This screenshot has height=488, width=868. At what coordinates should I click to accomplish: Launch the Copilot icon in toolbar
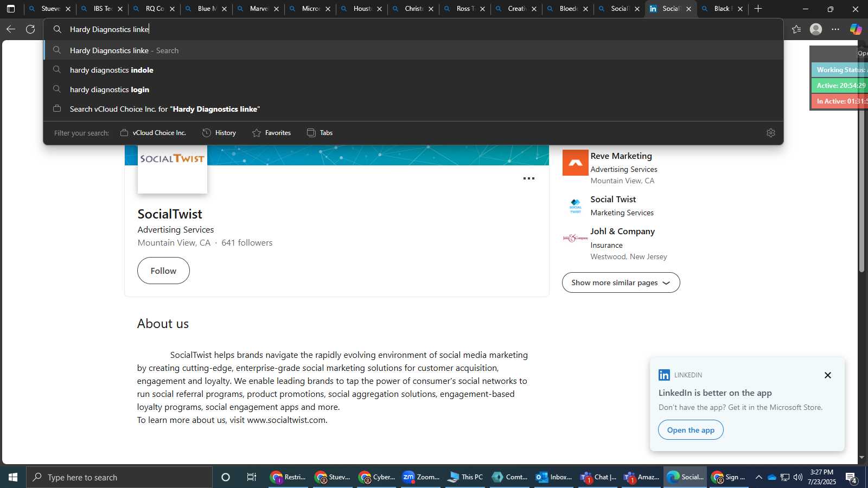click(856, 29)
